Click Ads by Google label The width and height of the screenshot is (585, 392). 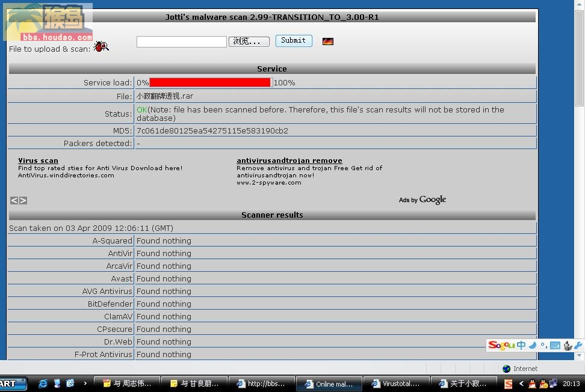point(422,200)
